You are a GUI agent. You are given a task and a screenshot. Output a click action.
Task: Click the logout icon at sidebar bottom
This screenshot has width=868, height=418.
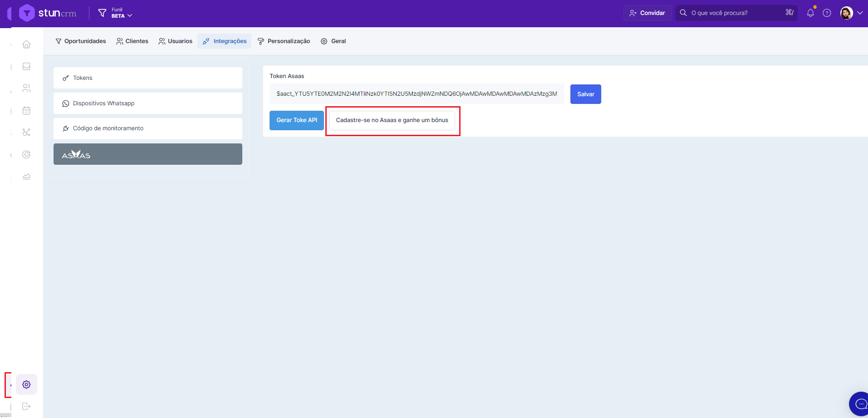click(x=26, y=406)
